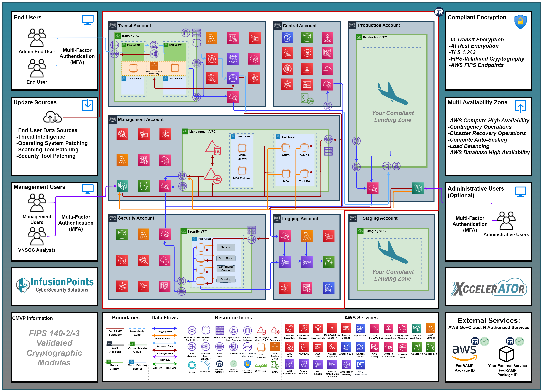This screenshot has width=543, height=392.
Task: Select the Flow Logs resource icon in legend
Action: (220, 346)
